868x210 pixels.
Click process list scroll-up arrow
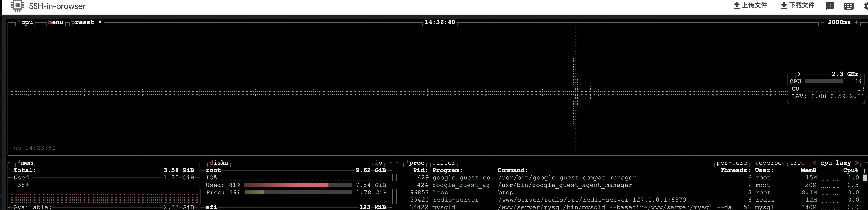click(x=864, y=171)
